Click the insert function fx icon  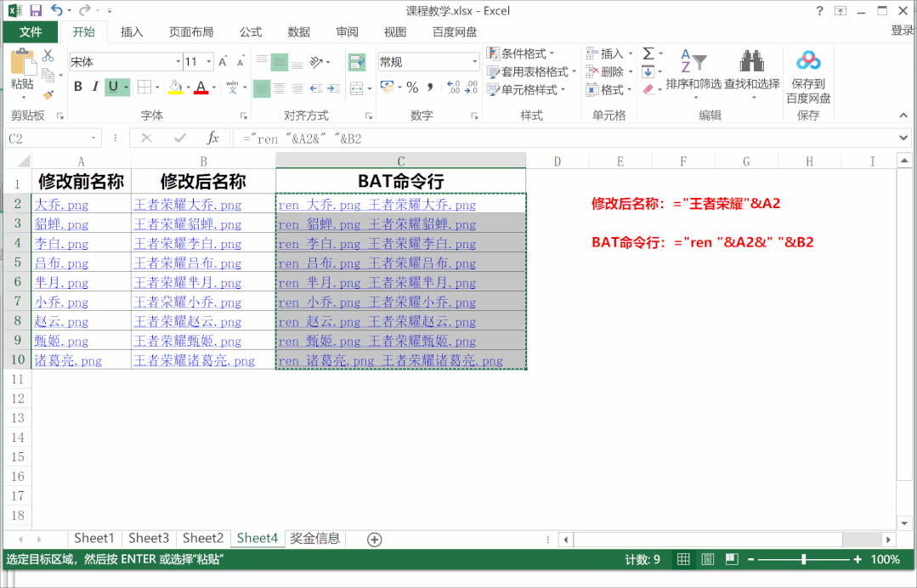click(213, 139)
